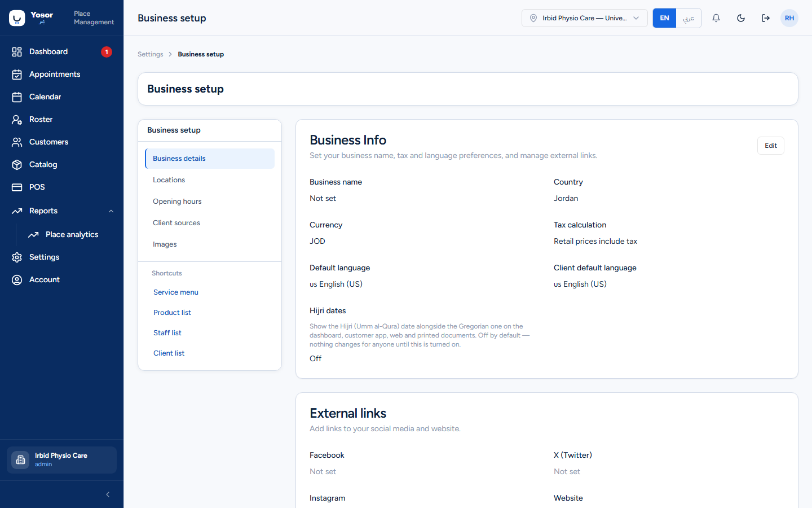
Task: Switch language to EN
Action: click(664, 18)
